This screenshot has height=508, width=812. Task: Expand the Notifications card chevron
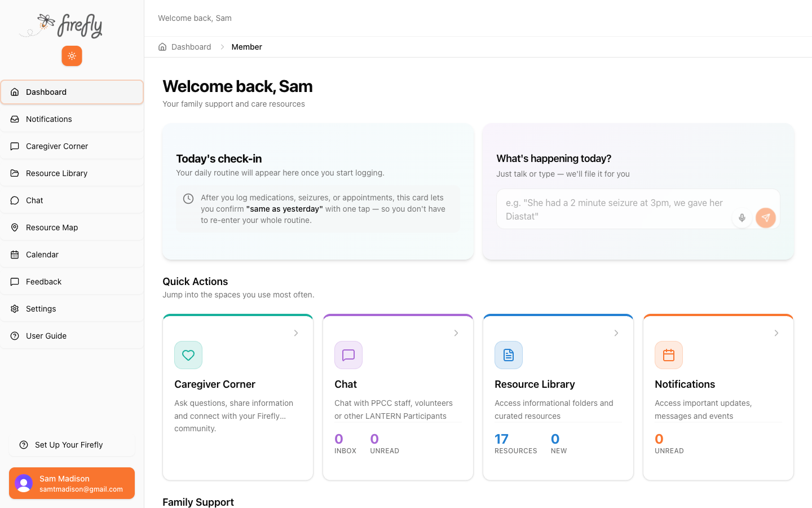pos(776,333)
